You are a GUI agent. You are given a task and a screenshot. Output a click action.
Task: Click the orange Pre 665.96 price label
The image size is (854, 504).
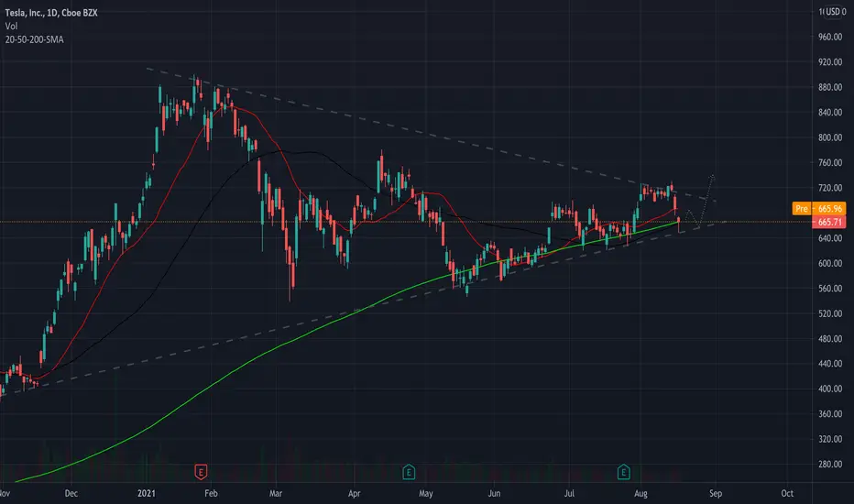(x=818, y=209)
